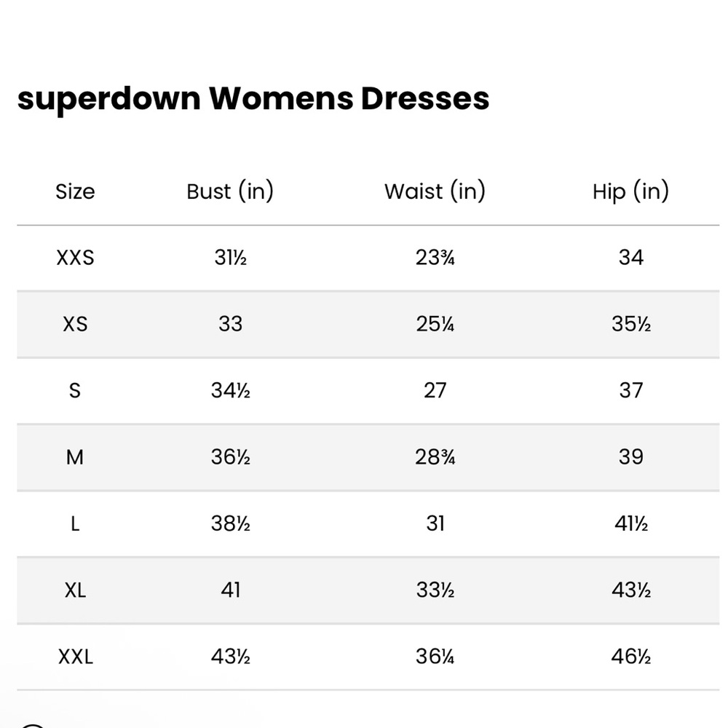Click the S size row label
728x728 pixels.
click(x=75, y=390)
